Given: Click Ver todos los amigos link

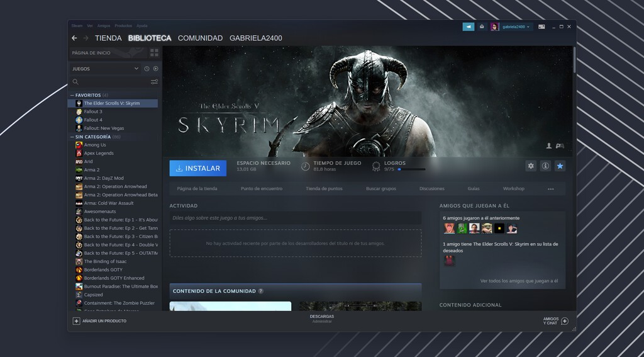Looking at the screenshot, I should pos(519,281).
